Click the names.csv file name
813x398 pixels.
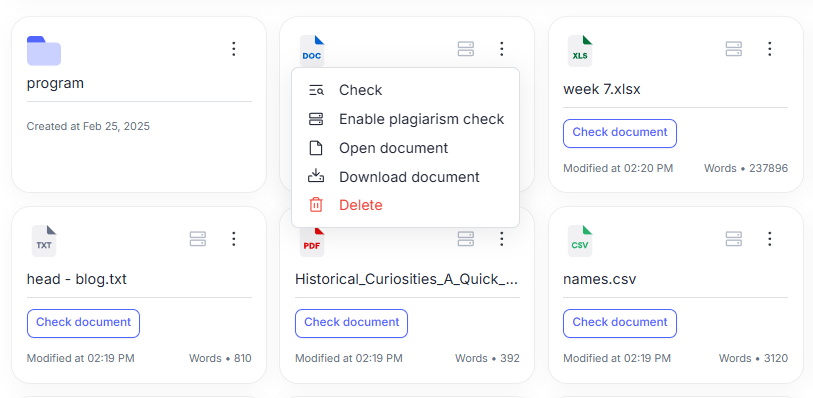coord(599,279)
